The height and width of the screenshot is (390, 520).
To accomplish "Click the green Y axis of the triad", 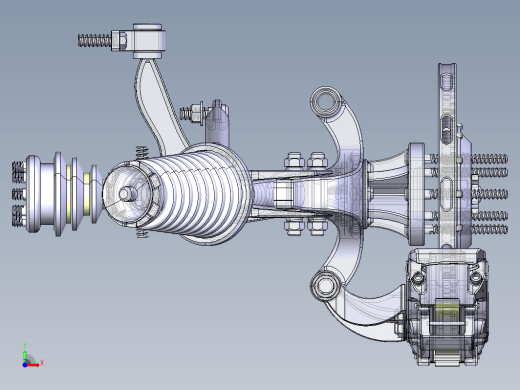I will (25, 356).
